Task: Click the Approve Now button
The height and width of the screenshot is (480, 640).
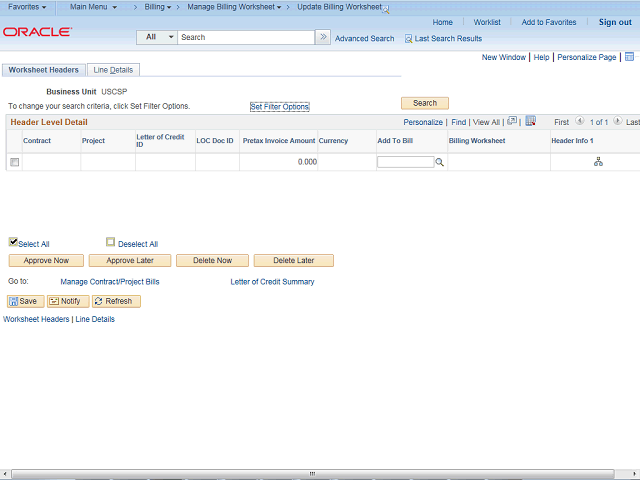Action: pos(46,260)
